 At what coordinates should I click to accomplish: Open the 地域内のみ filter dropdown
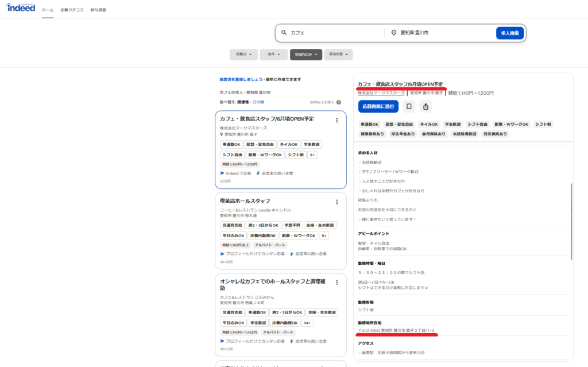[305, 55]
